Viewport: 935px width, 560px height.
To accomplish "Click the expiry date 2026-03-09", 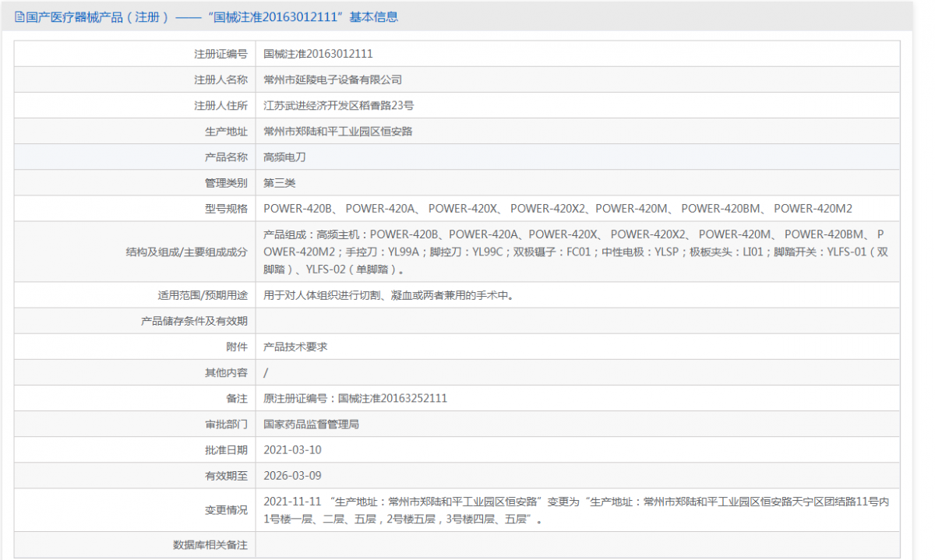I will point(292,475).
